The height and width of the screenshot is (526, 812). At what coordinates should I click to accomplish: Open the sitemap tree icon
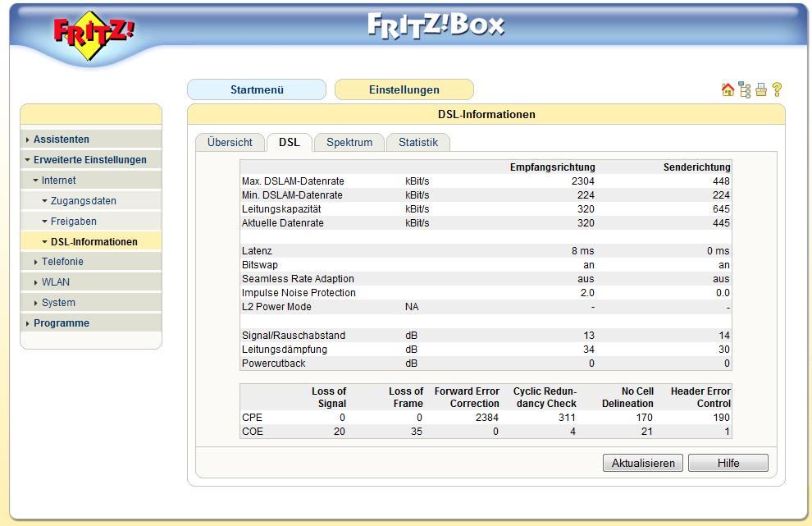[745, 89]
